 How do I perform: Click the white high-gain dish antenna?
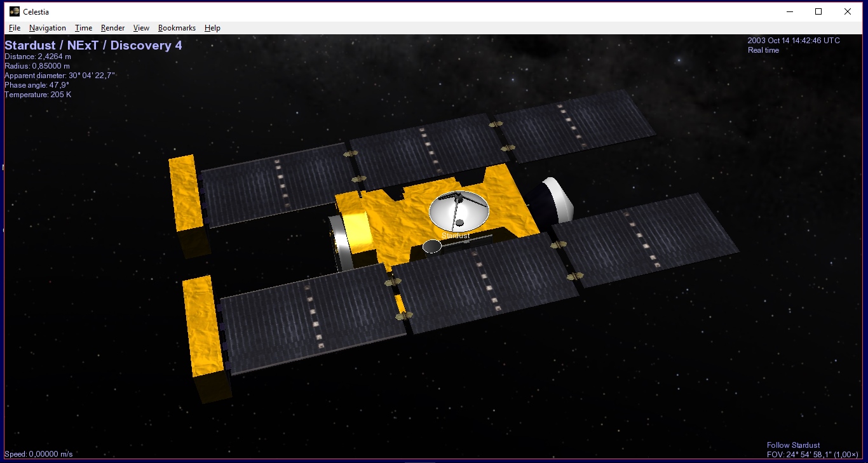[x=459, y=210]
